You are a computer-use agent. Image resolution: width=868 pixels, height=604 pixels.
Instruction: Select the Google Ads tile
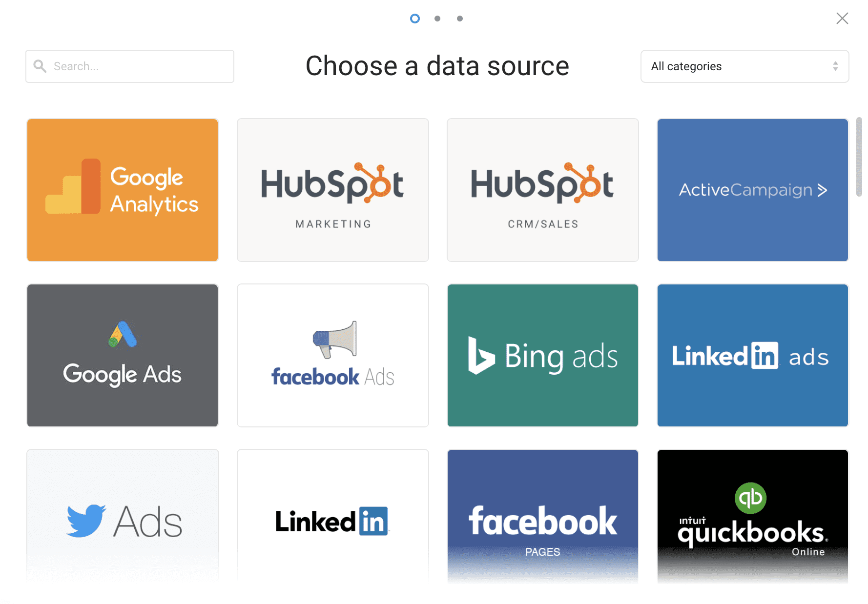click(x=123, y=356)
